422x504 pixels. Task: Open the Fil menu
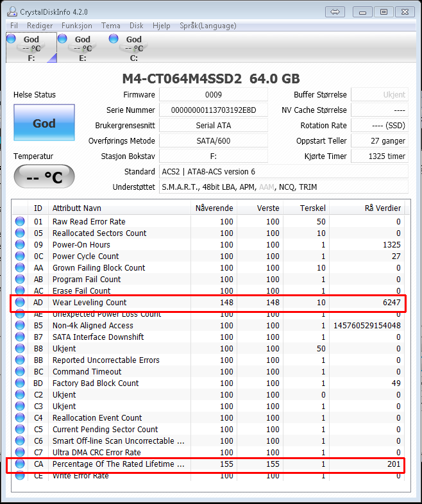[x=14, y=26]
